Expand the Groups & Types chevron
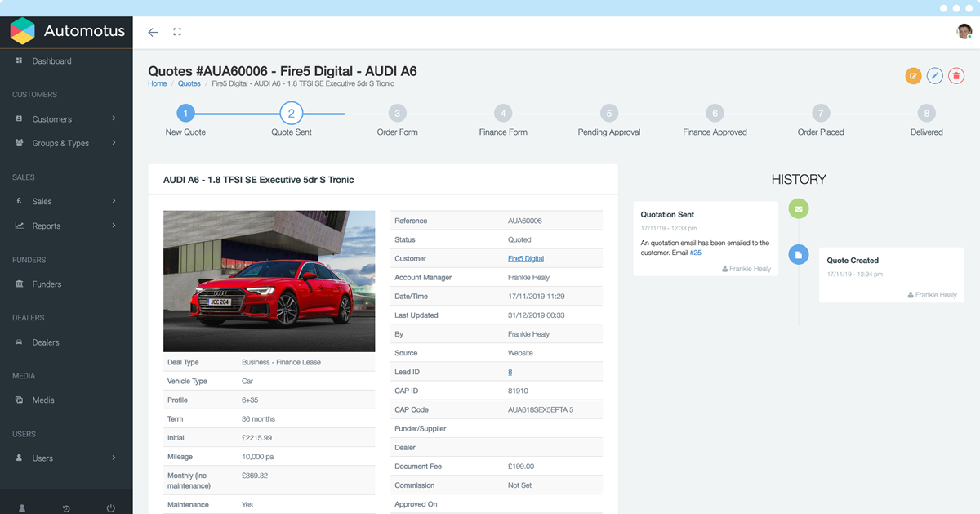This screenshot has height=514, width=980. pos(114,143)
